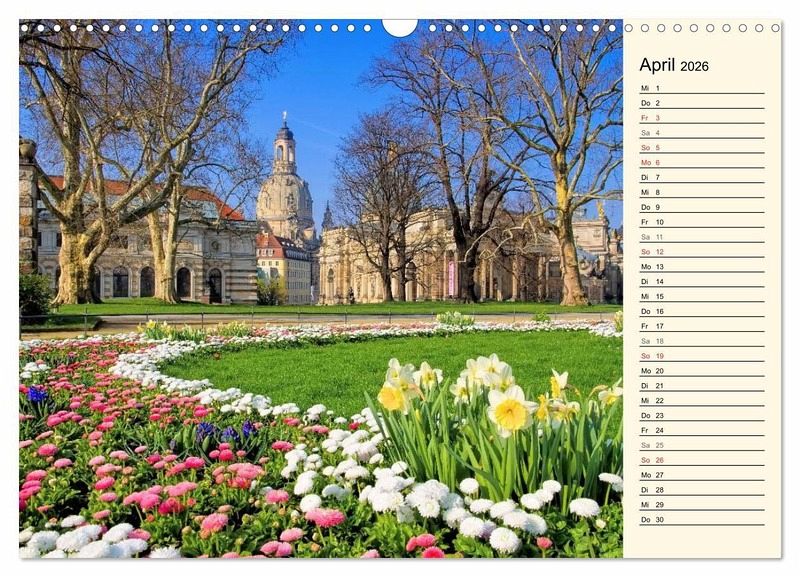Select the Mo 6 holiday row
This screenshot has height=577, width=800.
pos(702,162)
